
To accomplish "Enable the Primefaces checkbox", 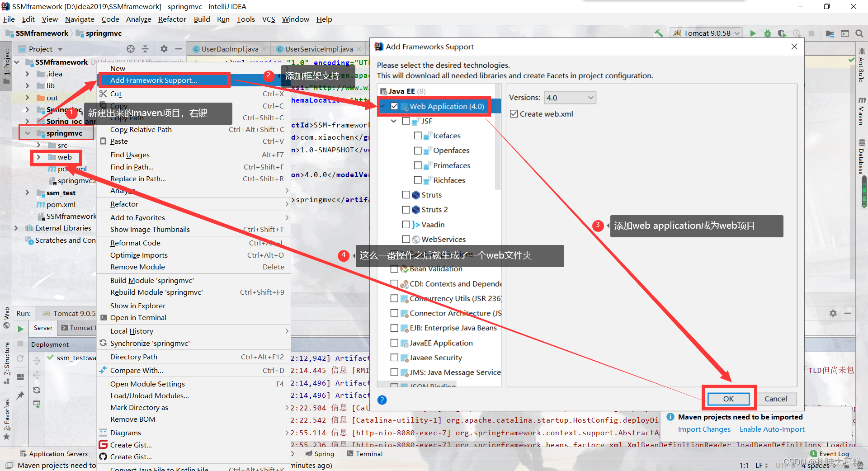I will click(x=418, y=165).
